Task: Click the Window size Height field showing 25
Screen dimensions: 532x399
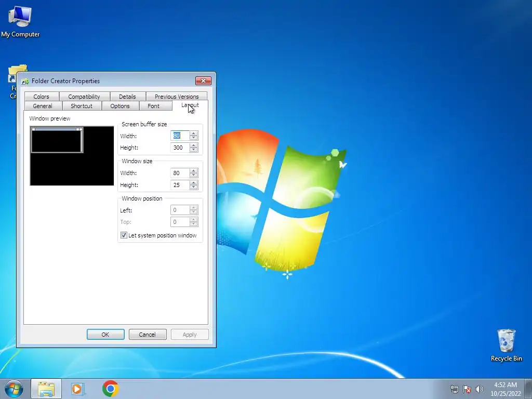Action: click(180, 185)
